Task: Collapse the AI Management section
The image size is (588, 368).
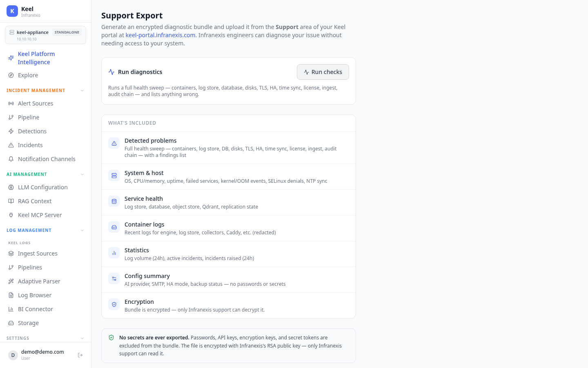Action: (x=82, y=174)
